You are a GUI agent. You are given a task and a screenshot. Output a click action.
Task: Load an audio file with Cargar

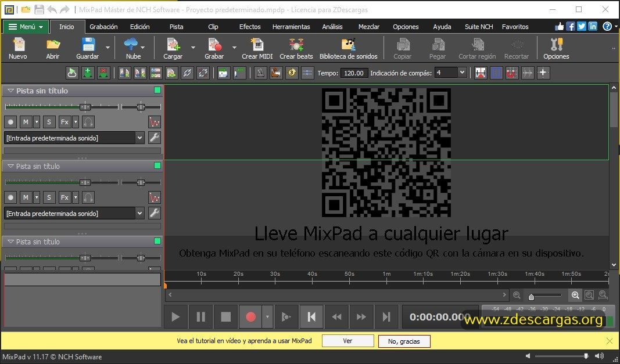(x=173, y=48)
